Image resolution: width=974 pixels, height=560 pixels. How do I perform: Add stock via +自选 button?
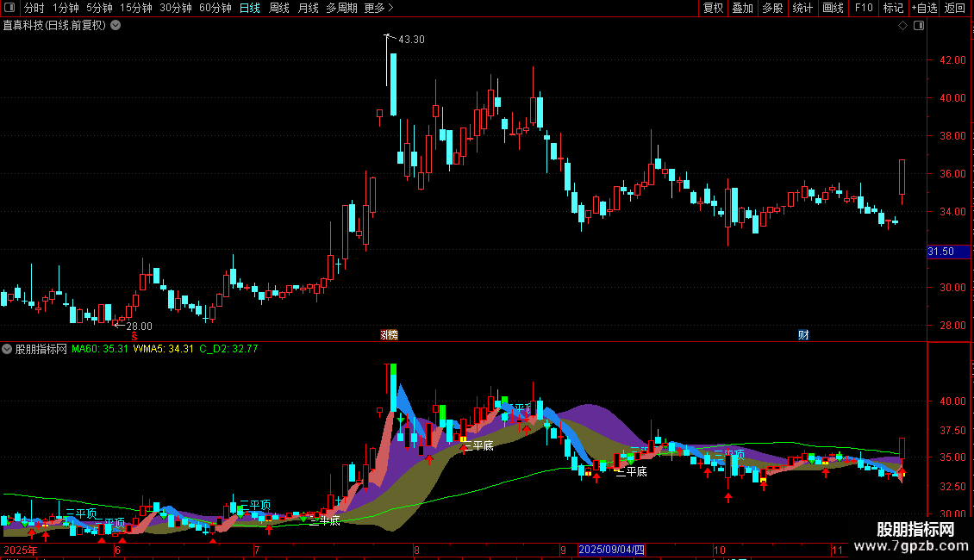[x=924, y=8]
